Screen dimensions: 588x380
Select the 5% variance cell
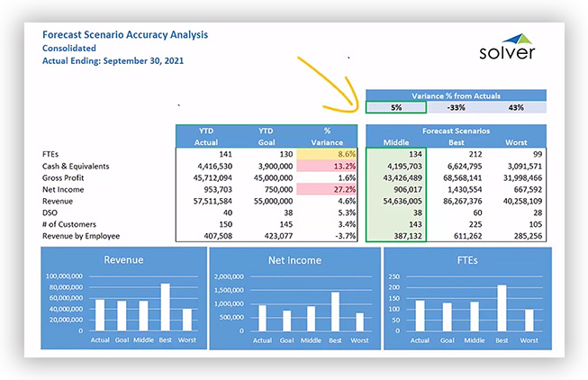point(396,107)
